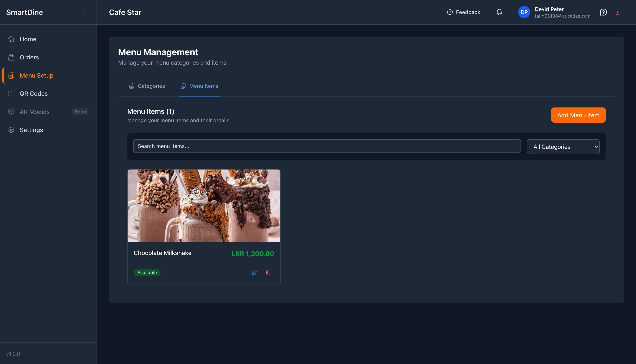Go to Home in the sidebar
This screenshot has height=364, width=636.
coord(28,39)
